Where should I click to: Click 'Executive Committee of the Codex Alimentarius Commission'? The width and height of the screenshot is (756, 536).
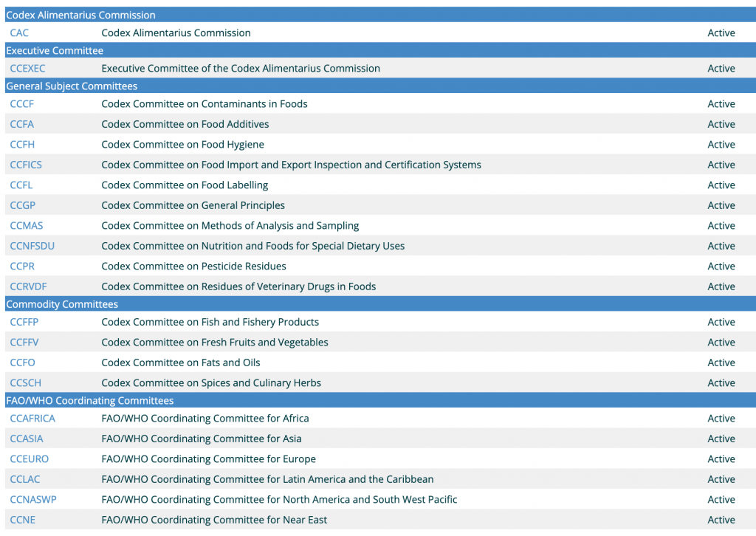click(x=241, y=69)
